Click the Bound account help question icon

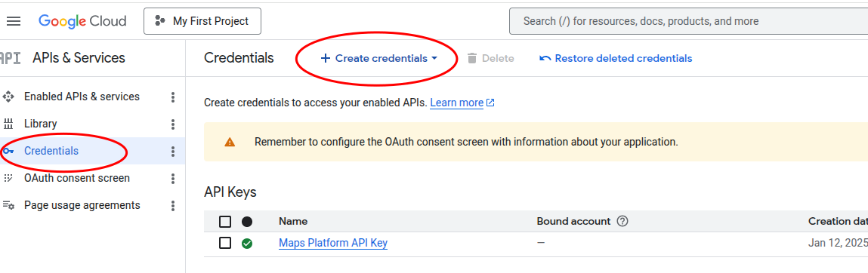point(622,222)
